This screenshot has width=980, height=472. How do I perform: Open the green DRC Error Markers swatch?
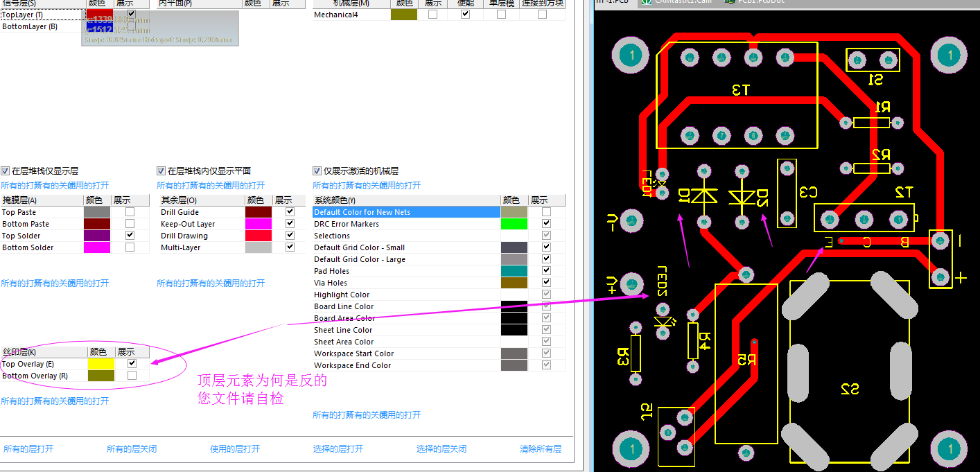click(x=514, y=224)
